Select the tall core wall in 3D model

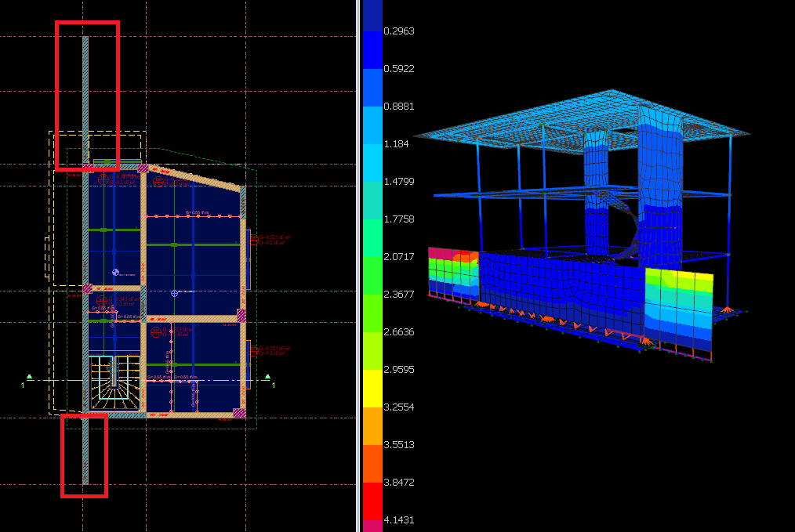(659, 187)
